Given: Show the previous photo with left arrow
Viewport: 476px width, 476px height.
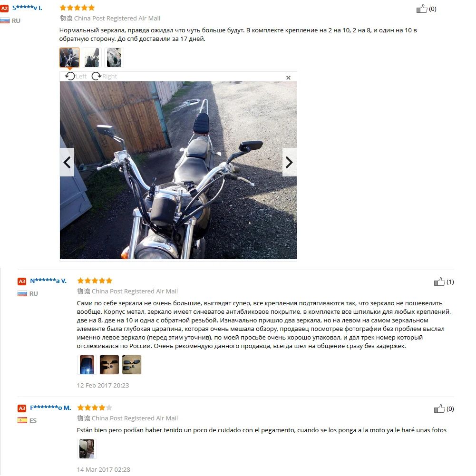Looking at the screenshot, I should click(x=67, y=163).
